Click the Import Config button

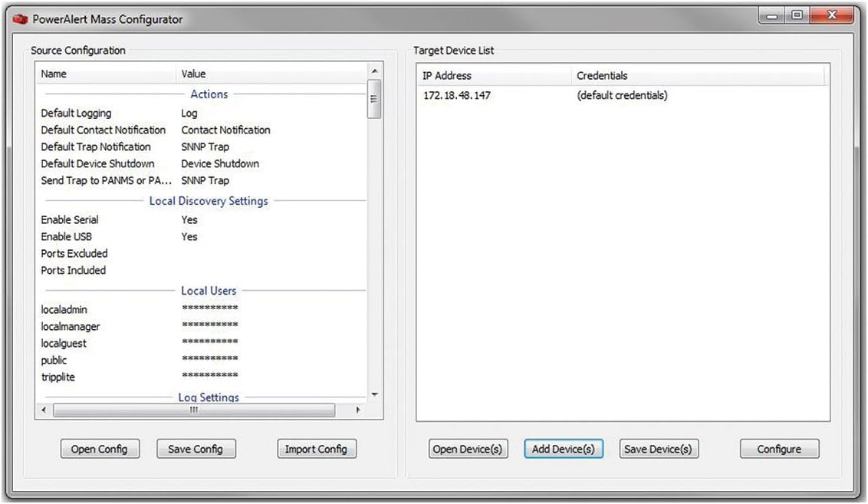(316, 449)
